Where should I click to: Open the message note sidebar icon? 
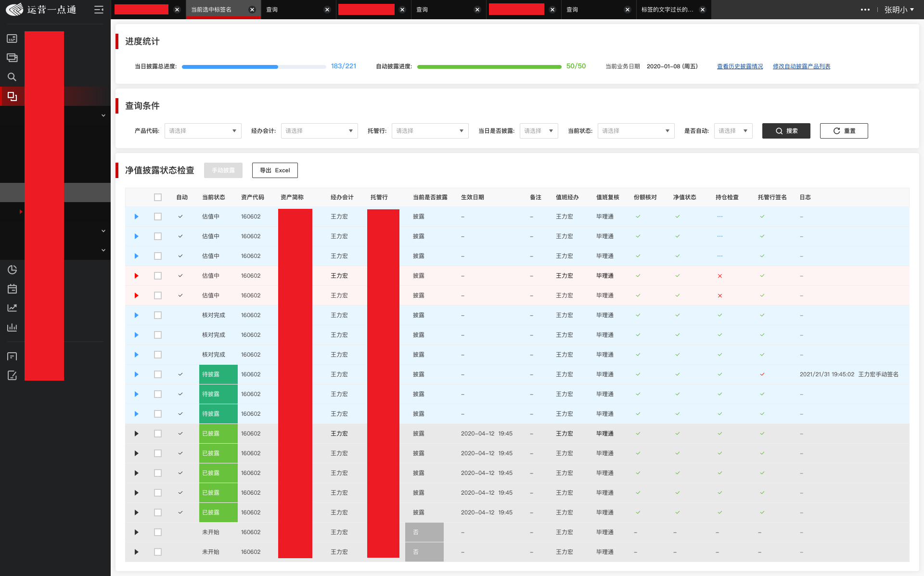coord(12,356)
